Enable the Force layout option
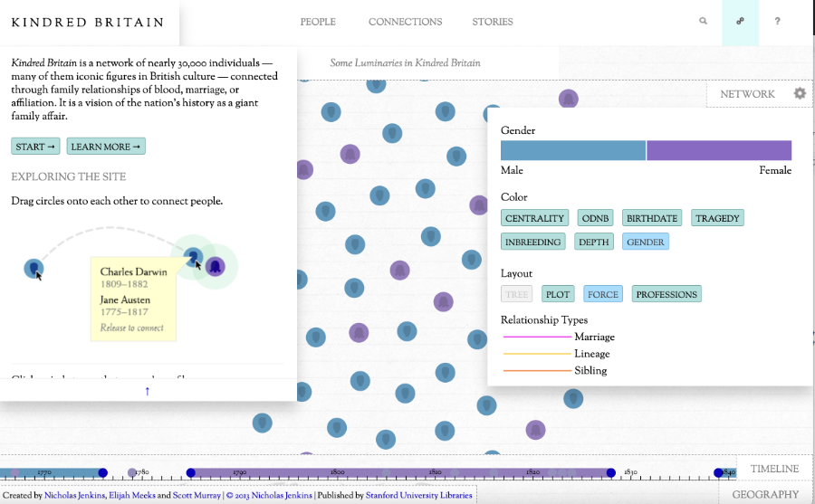 602,294
